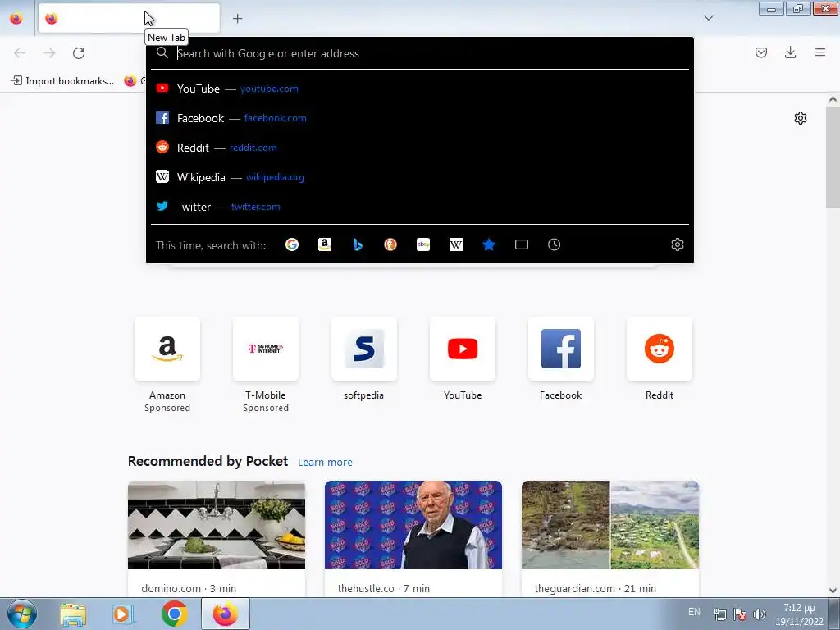Viewport: 840px width, 630px height.
Task: Choose YouTube suggestion in address dropdown
Action: click(x=419, y=89)
